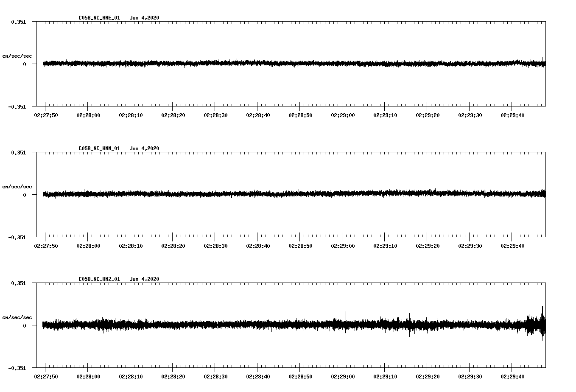This screenshot has height=392, width=576.
Task: Click the -0.351 lower limit on HNE axis
Action: 17,106
